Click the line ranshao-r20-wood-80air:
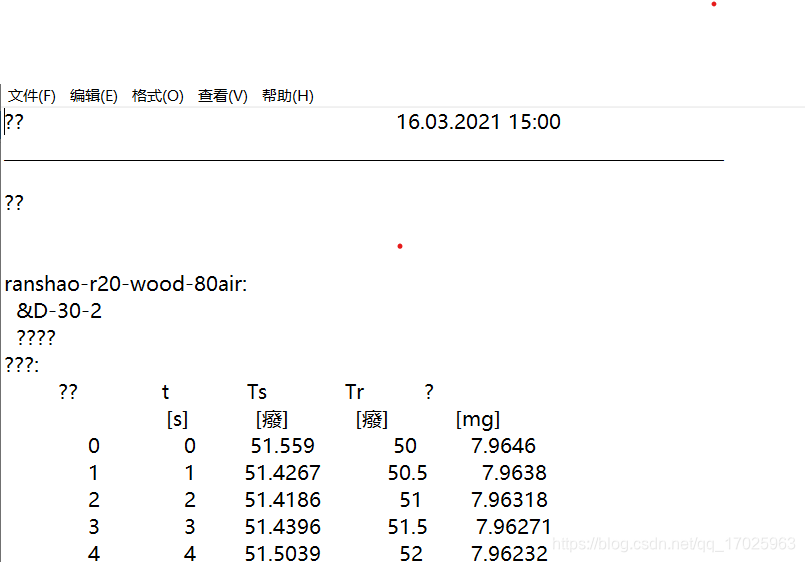This screenshot has height=562, width=805. pos(126,284)
